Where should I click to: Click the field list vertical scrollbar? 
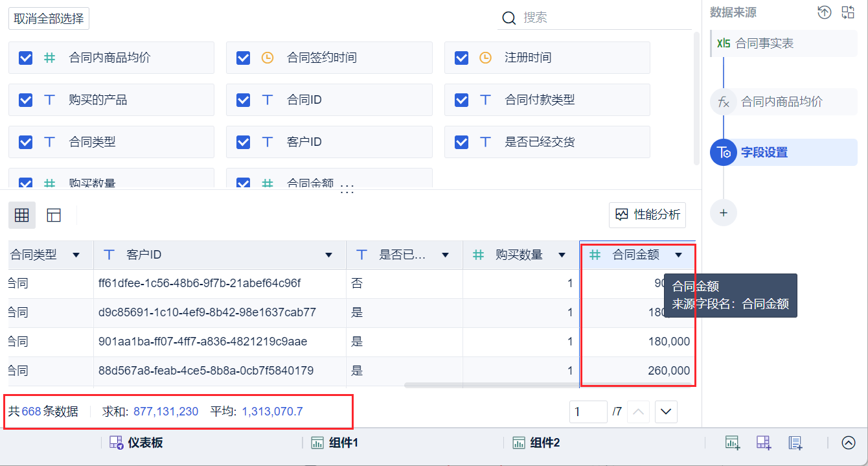[697, 97]
